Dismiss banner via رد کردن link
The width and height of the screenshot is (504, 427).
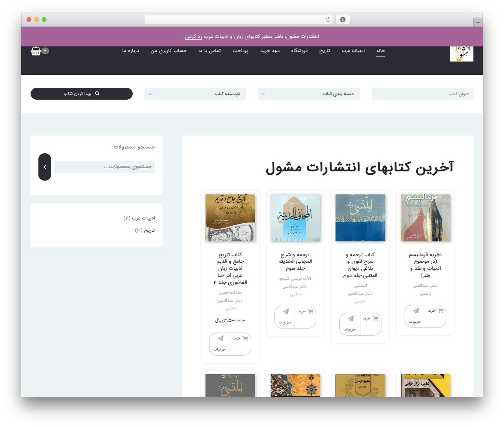coord(193,36)
